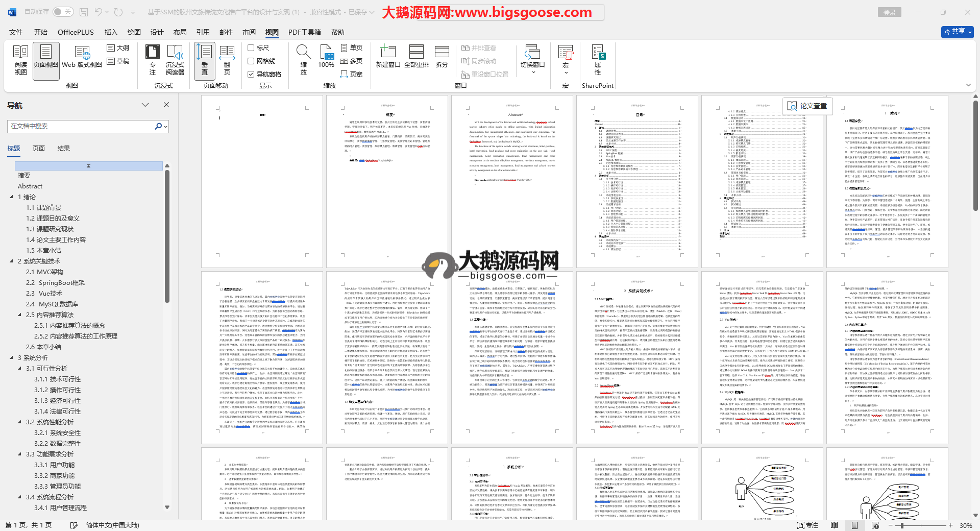
Task: Click the navigation search input field
Action: pyautogui.click(x=82, y=126)
